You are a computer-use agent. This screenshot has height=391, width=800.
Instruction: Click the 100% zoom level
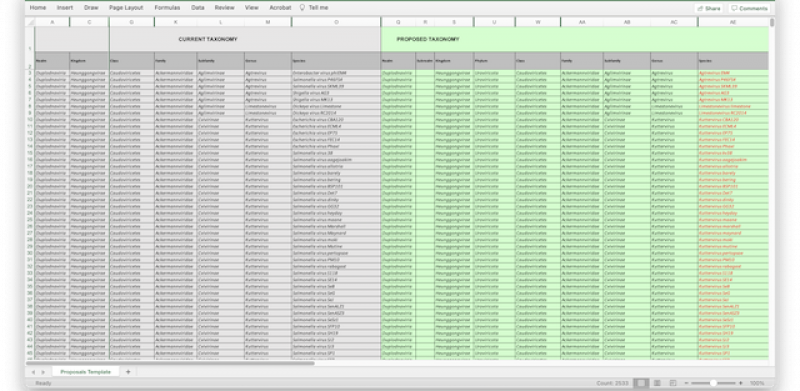point(757,383)
